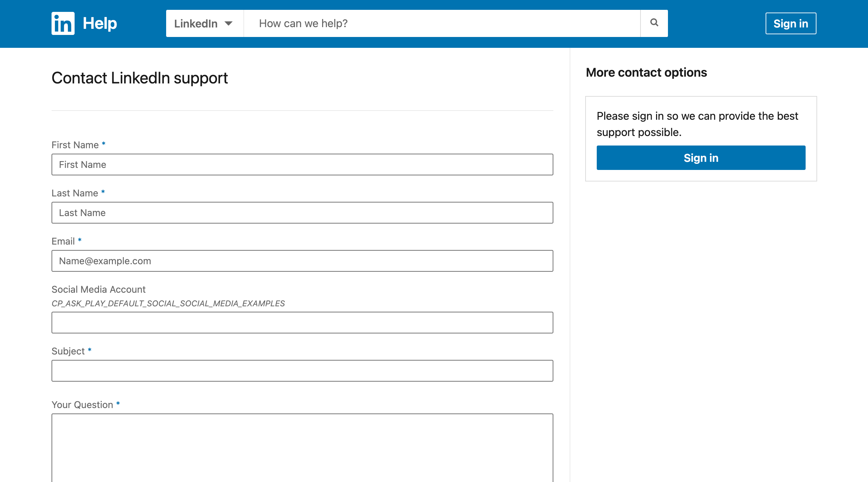Click the magnifying glass search icon
This screenshot has height=482, width=868.
pos(654,23)
